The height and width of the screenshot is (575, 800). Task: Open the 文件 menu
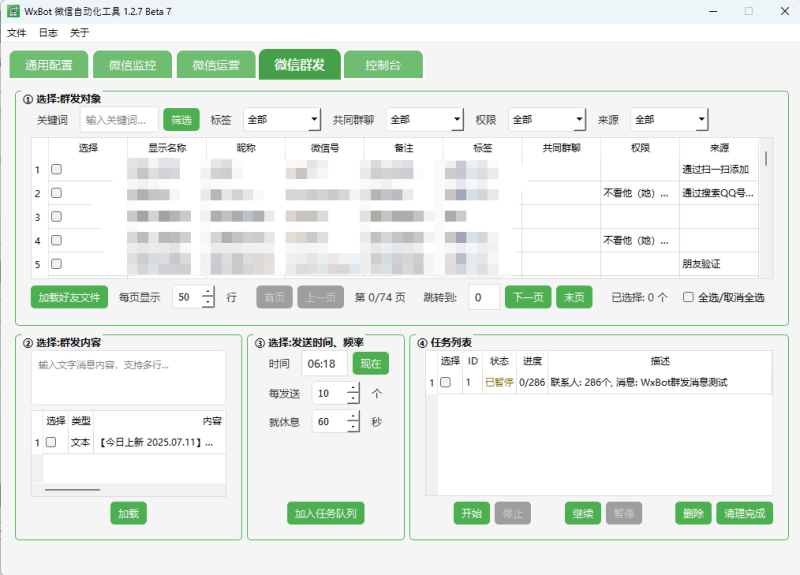[16, 32]
